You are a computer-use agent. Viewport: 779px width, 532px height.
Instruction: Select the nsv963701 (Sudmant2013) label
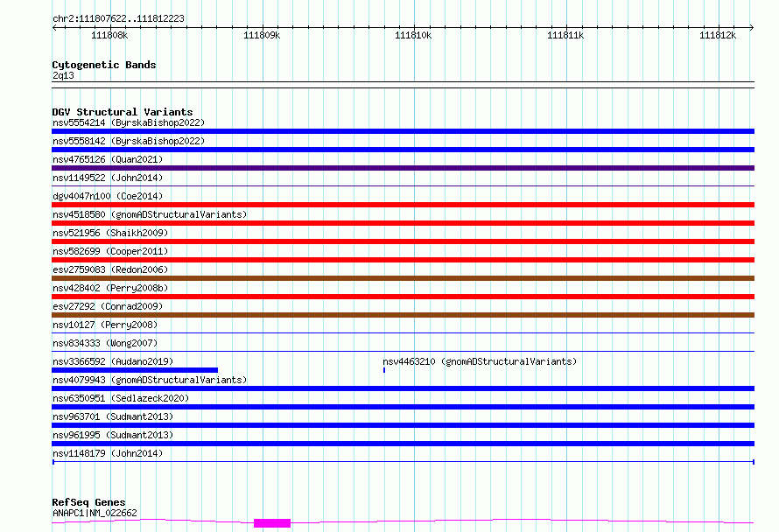113,416
